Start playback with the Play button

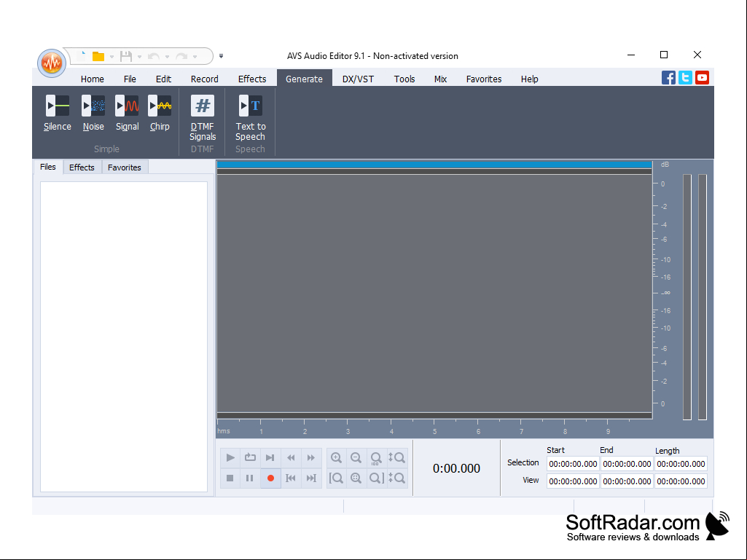pos(230,457)
